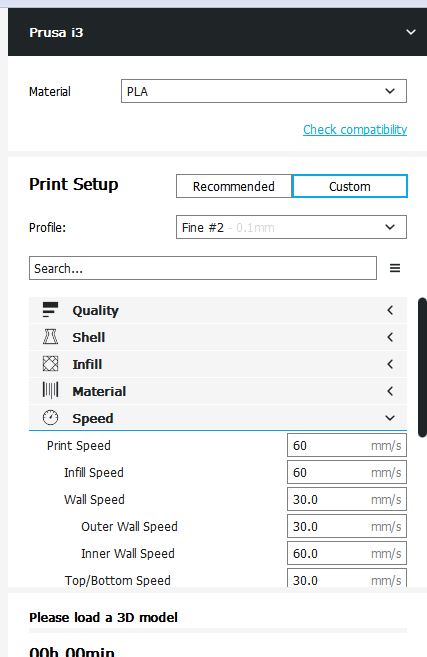Screen dimensions: 427x657
Task: Click the Speed gauge icon
Action: tap(50, 418)
